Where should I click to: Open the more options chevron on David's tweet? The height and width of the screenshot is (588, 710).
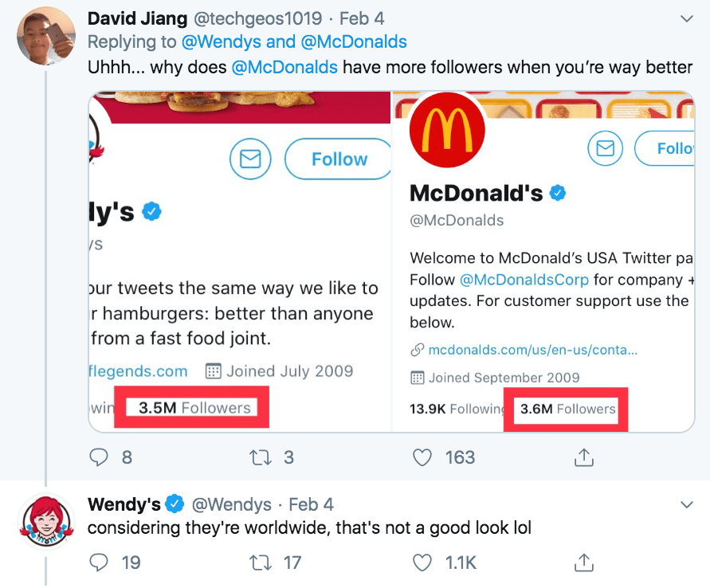point(685,18)
